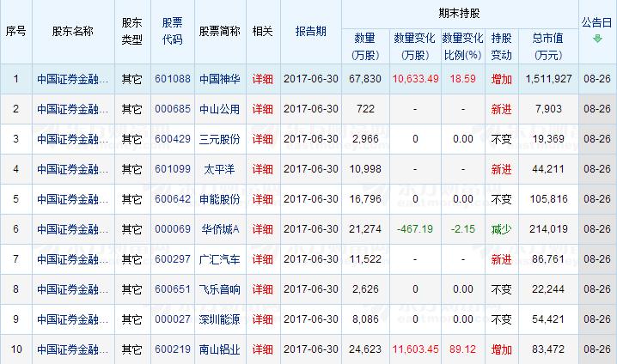The height and width of the screenshot is (364, 617).
Task: Open shareholder name link in row 3
Action: pyautogui.click(x=73, y=139)
